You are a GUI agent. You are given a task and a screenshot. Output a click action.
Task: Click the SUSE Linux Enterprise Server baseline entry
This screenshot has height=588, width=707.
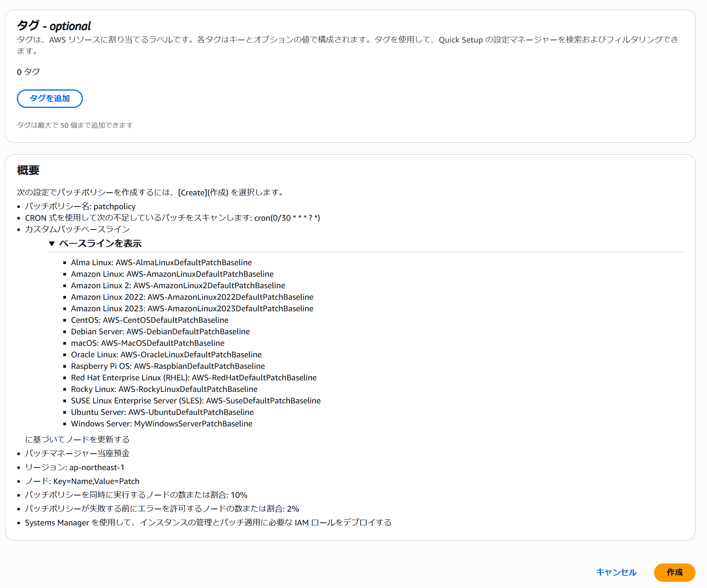196,401
